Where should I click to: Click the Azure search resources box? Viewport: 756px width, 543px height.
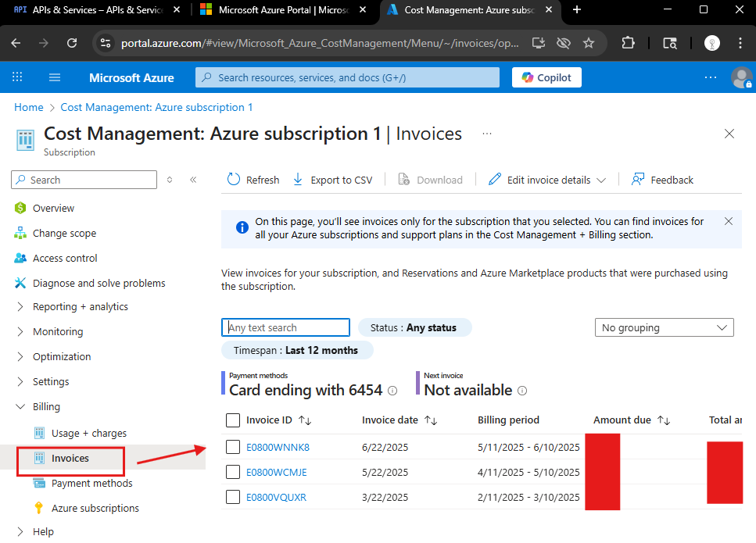coord(347,77)
